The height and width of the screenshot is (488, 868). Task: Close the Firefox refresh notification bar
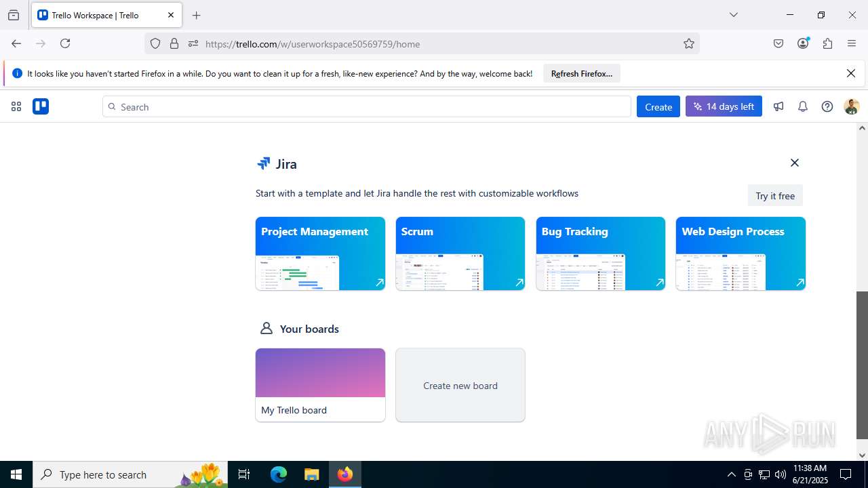point(851,73)
